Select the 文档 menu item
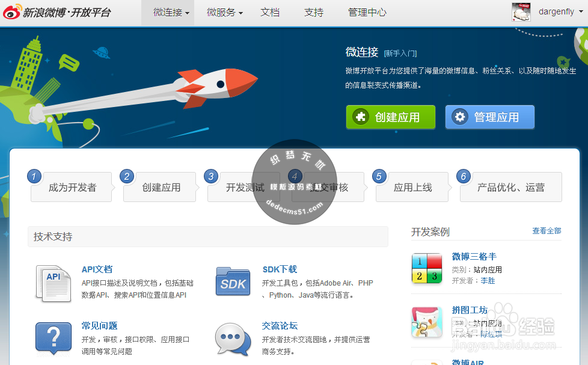Image resolution: width=588 pixels, height=365 pixels. click(270, 11)
